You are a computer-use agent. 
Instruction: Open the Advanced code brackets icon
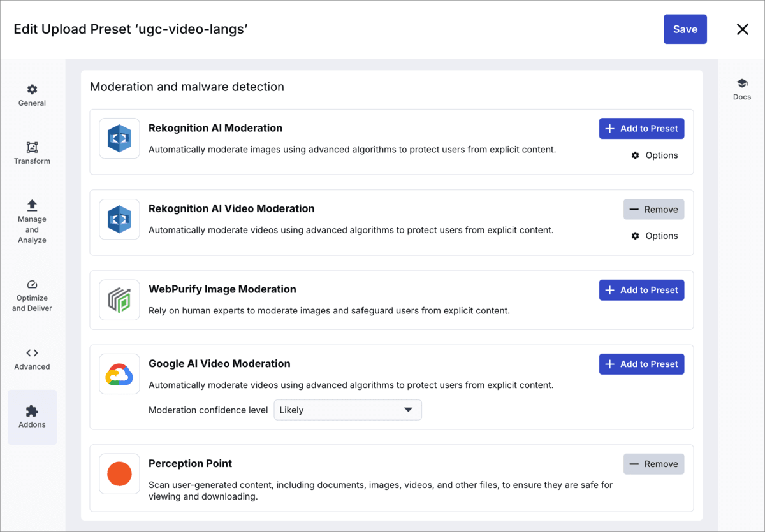[x=32, y=353]
